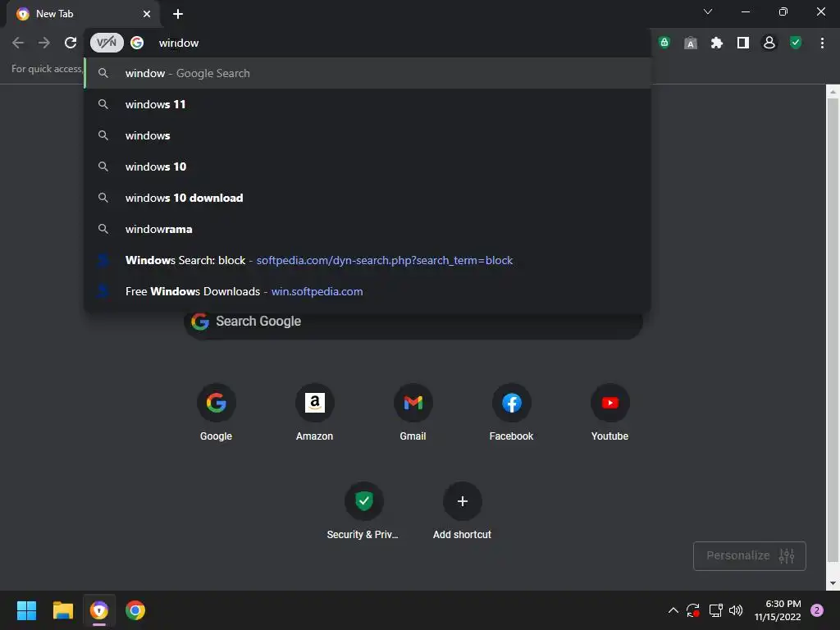Open the Amazon shortcut tile
Image resolution: width=840 pixels, height=630 pixels.
314,413
